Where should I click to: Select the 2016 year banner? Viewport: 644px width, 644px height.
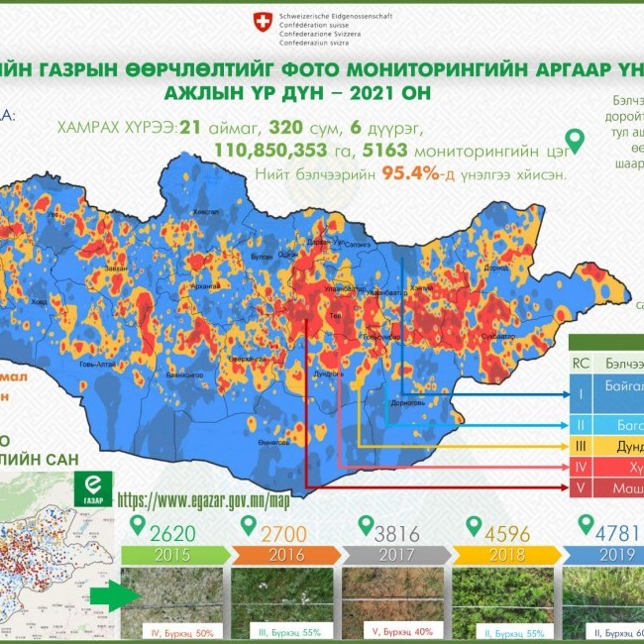click(286, 555)
